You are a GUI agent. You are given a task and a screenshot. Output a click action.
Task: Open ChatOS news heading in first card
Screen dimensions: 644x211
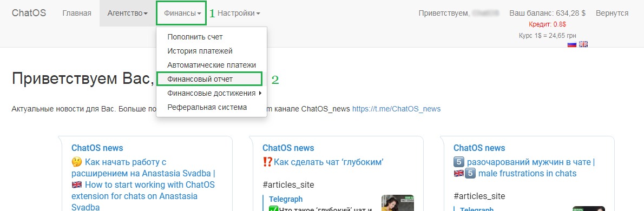click(97, 148)
